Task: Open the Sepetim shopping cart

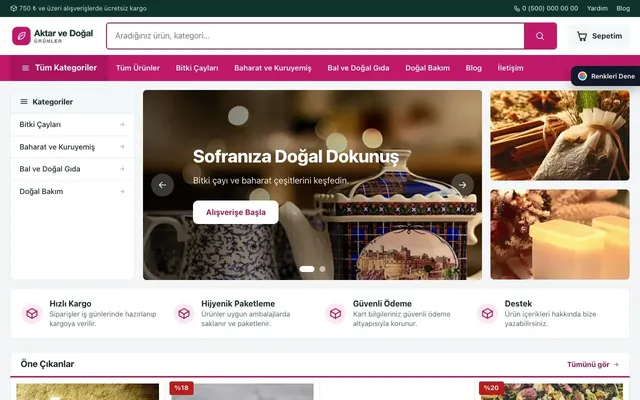Action: pyautogui.click(x=599, y=36)
